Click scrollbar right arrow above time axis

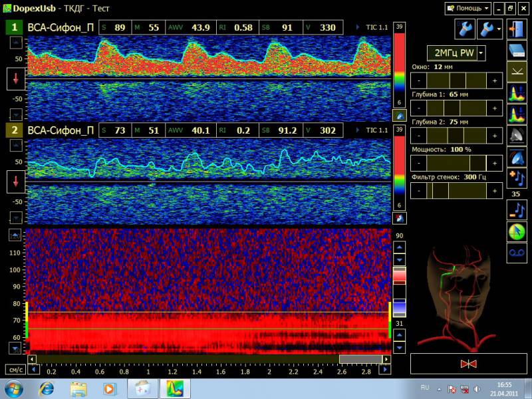pos(386,359)
